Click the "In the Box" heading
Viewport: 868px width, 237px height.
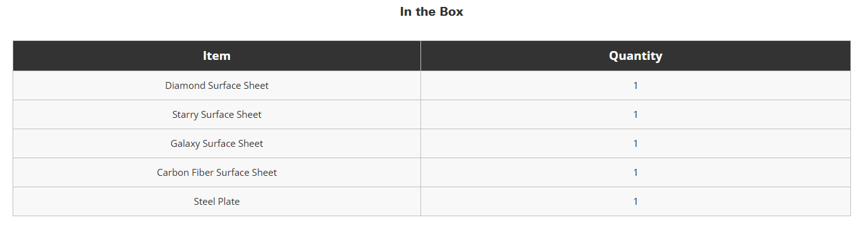point(431,12)
